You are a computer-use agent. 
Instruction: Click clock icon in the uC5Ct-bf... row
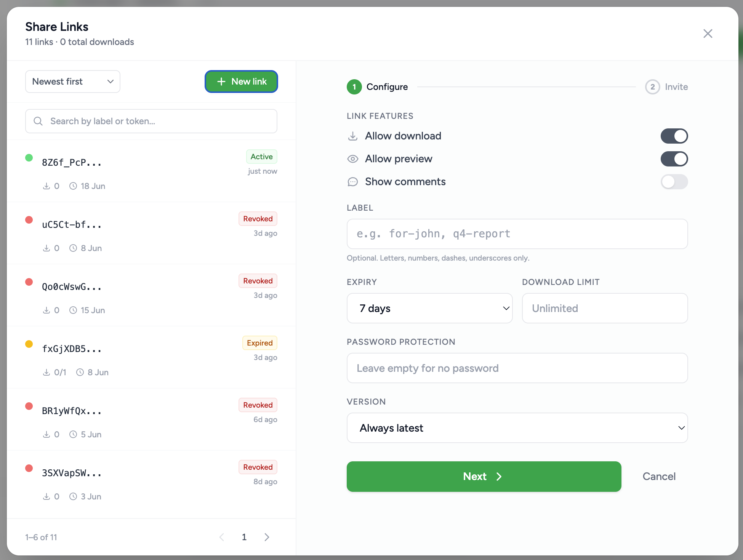point(73,248)
